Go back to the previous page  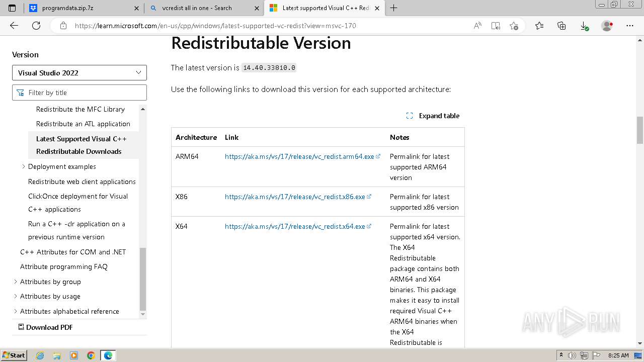[x=14, y=26]
